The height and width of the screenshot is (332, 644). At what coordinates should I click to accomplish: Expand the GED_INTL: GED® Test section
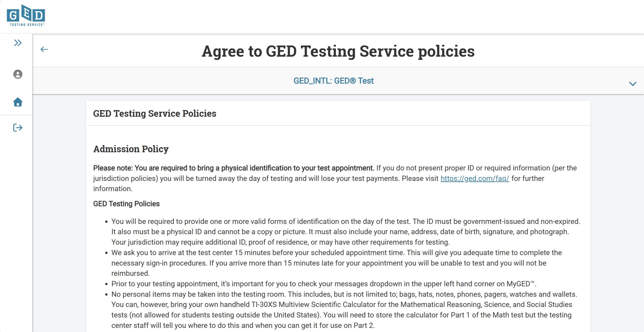coord(334,81)
